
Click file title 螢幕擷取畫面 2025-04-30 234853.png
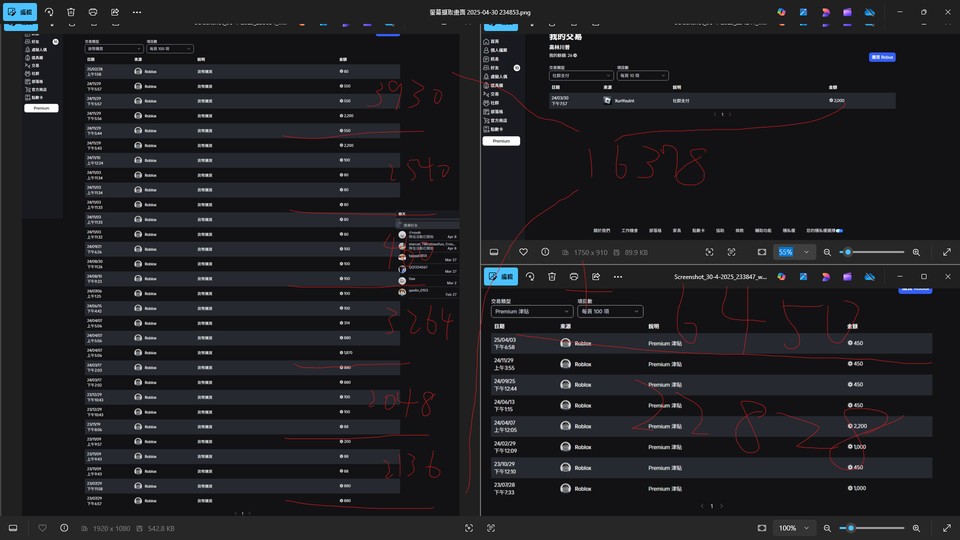click(480, 12)
